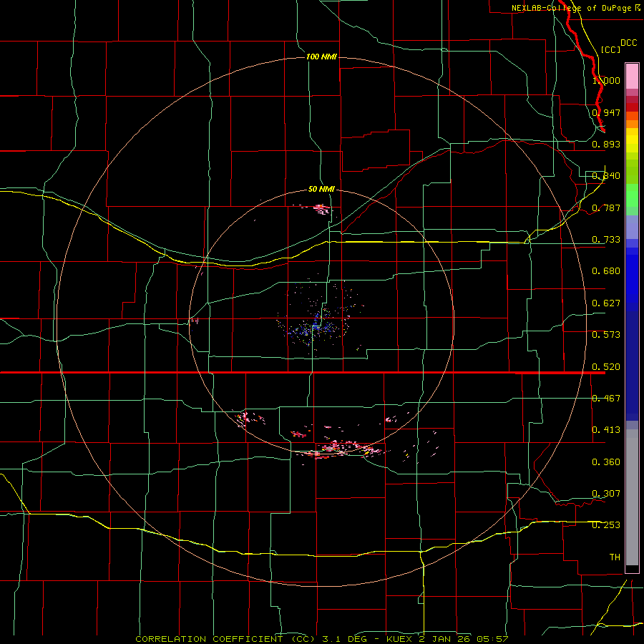Screen dimensions: 644x644
Task: Select the 0.787 scale value
Action: coord(606,208)
